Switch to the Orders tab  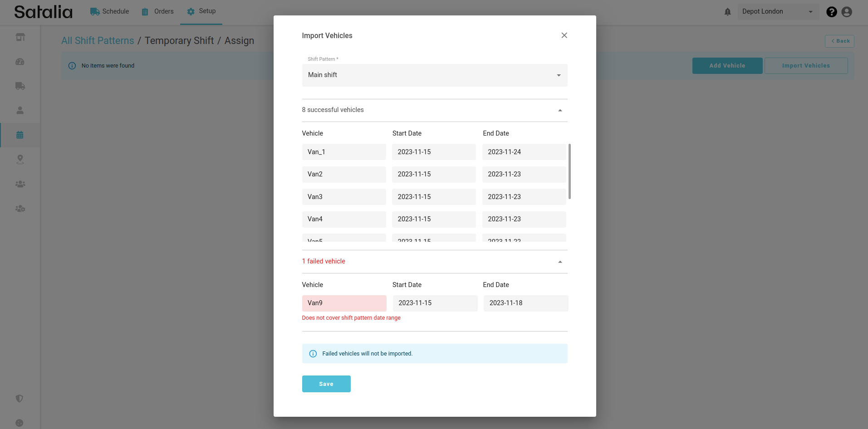157,11
